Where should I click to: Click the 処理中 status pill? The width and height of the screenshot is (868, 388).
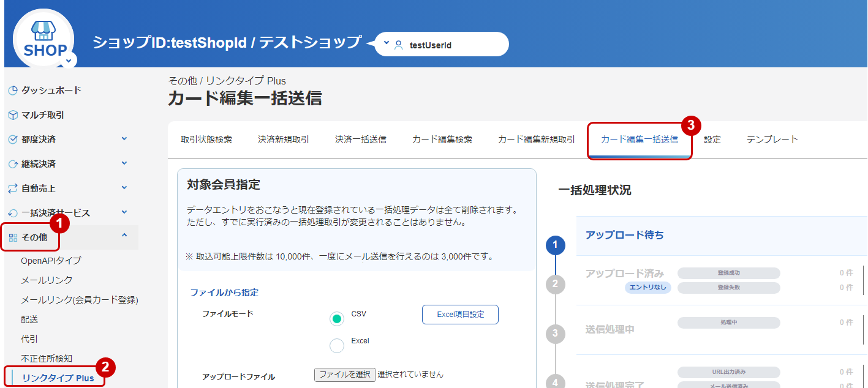tap(729, 323)
